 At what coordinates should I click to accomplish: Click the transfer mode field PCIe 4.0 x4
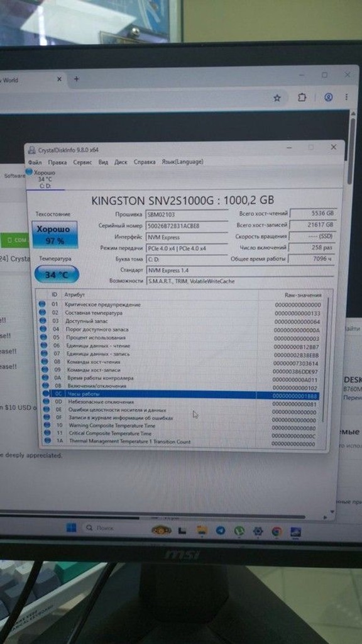pyautogui.click(x=186, y=248)
